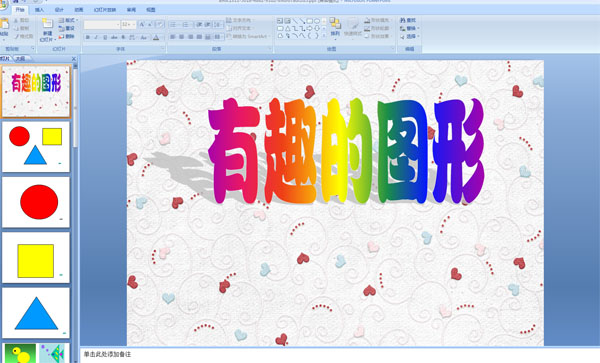Viewport: 600px width, 363px height.
Task: Switch to the View ribbon tab
Action: [x=151, y=10]
